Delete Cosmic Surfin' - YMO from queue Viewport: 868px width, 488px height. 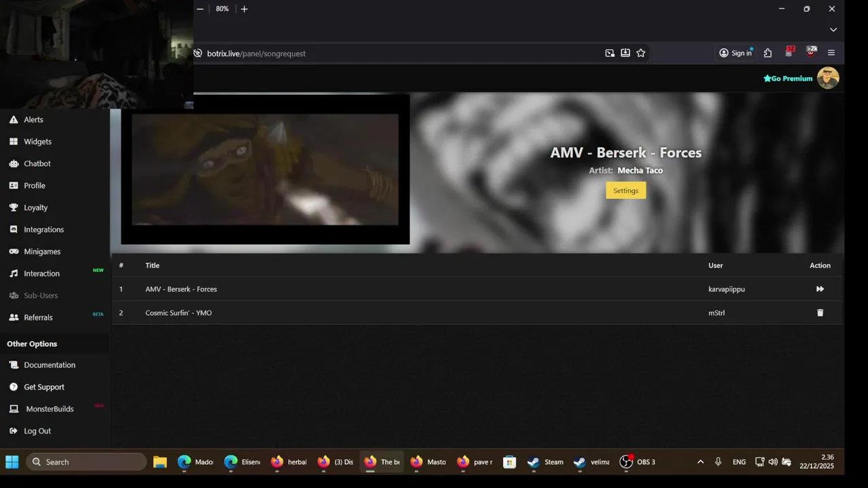(820, 312)
